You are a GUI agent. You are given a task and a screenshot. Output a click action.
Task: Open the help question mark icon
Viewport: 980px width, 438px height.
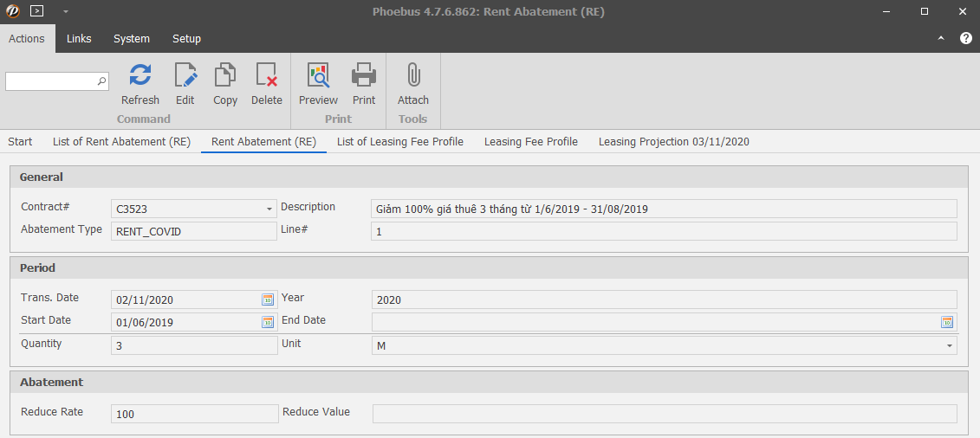pyautogui.click(x=966, y=38)
